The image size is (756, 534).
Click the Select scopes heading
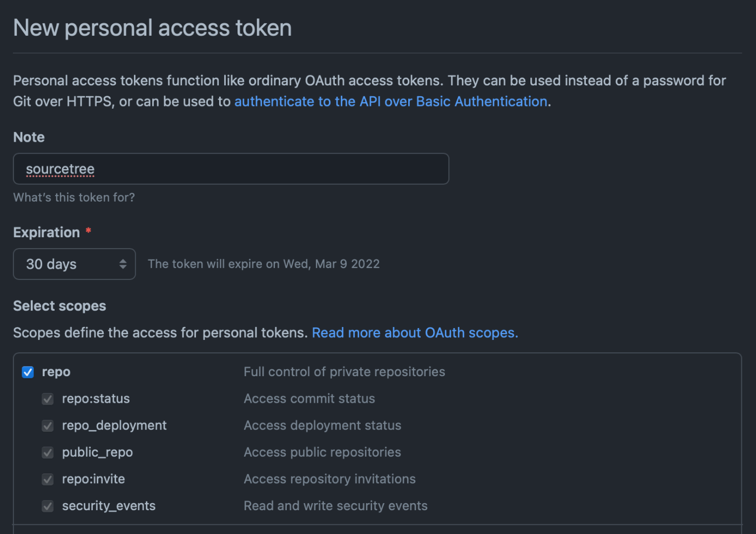tap(59, 306)
